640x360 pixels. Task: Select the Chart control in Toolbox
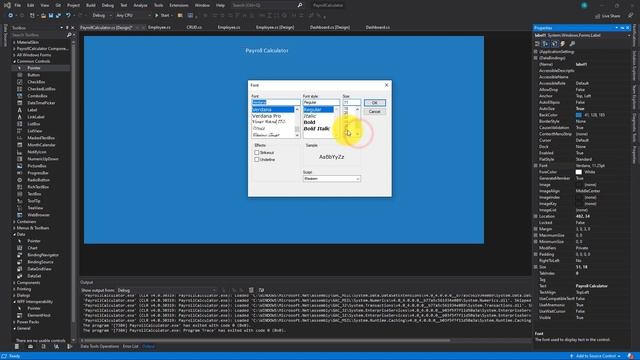[32, 248]
